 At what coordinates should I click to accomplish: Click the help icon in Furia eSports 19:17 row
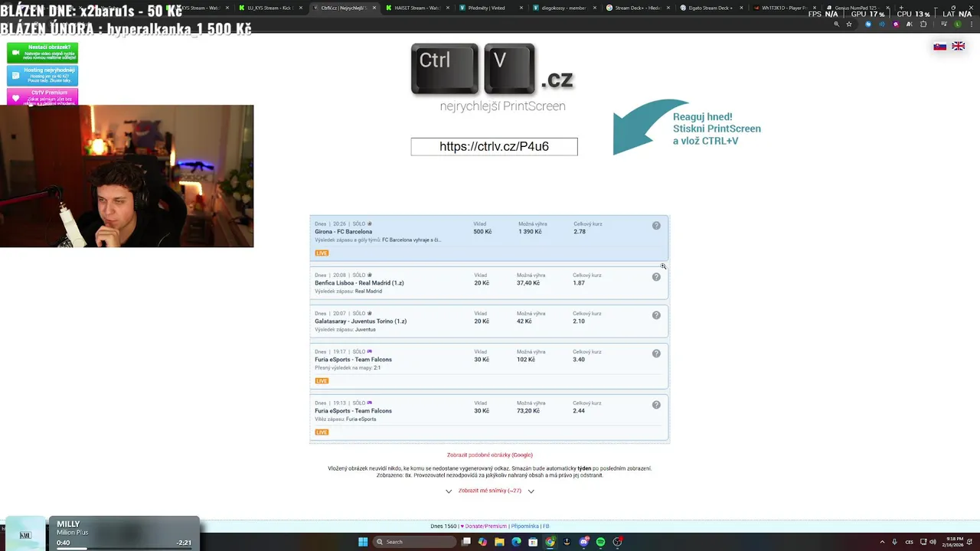656,354
